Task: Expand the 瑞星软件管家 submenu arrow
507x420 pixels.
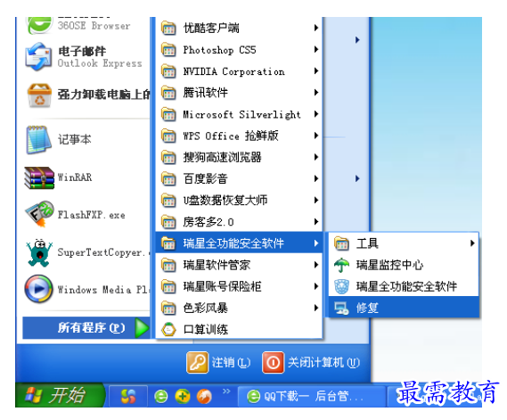Action: [x=316, y=265]
